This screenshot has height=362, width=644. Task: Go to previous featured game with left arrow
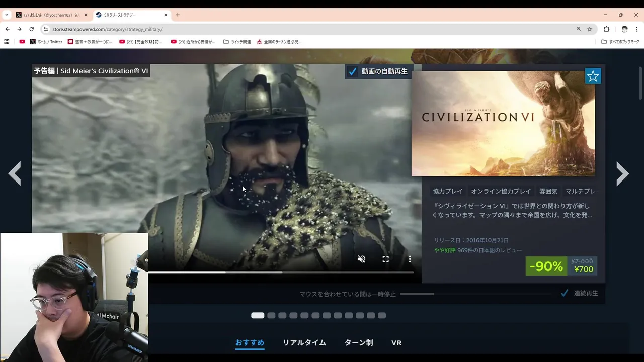click(15, 173)
